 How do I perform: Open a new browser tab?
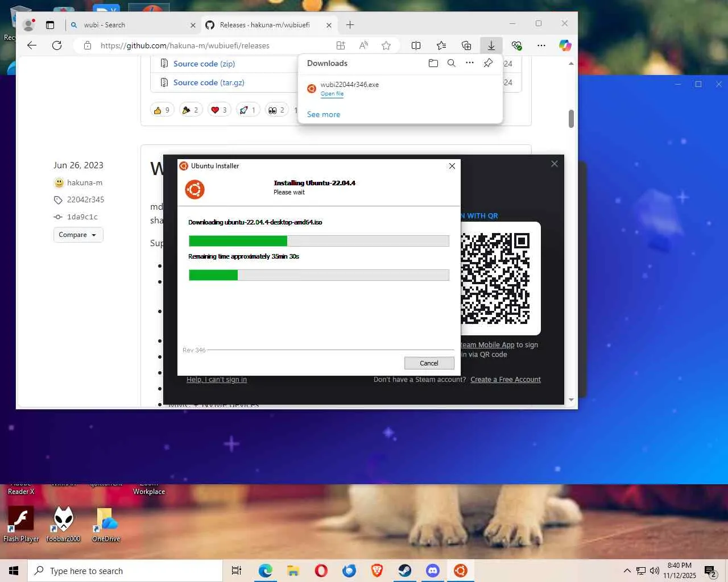350,25
